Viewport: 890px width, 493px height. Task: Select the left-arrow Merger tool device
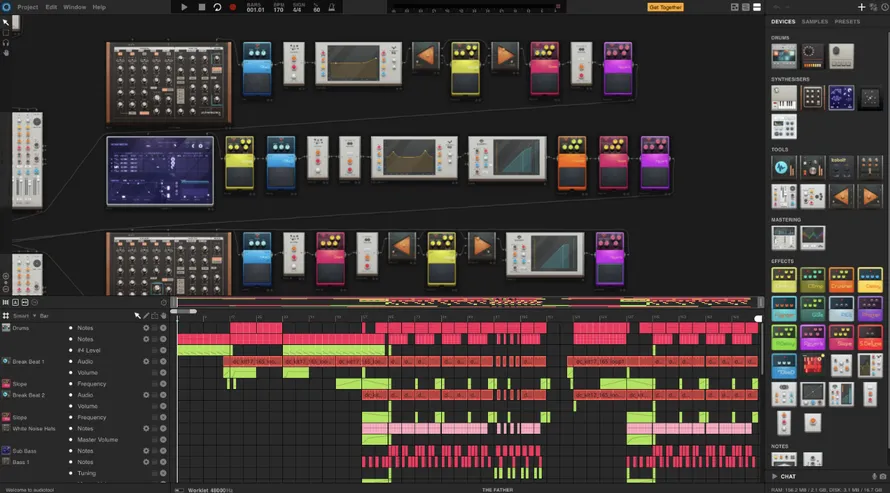point(841,196)
